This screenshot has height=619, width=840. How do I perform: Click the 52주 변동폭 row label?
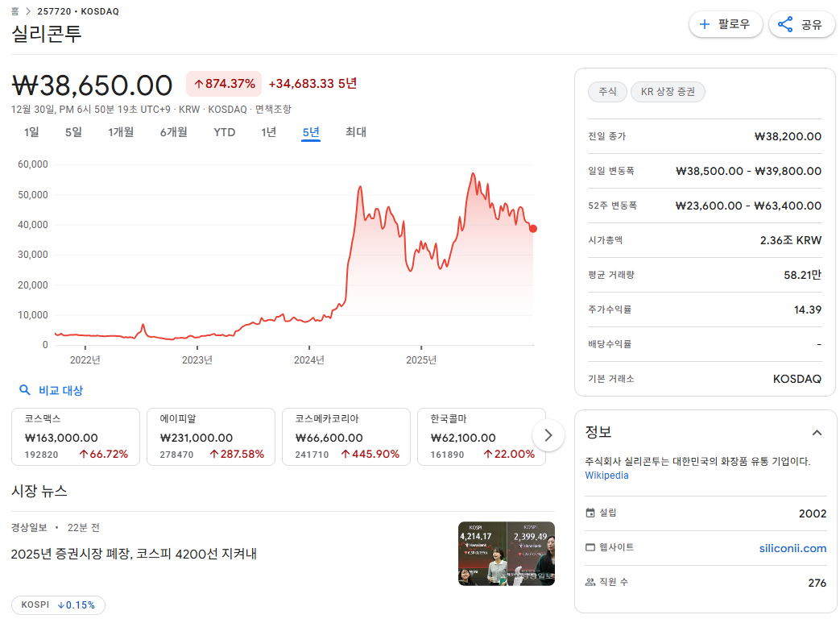point(612,206)
